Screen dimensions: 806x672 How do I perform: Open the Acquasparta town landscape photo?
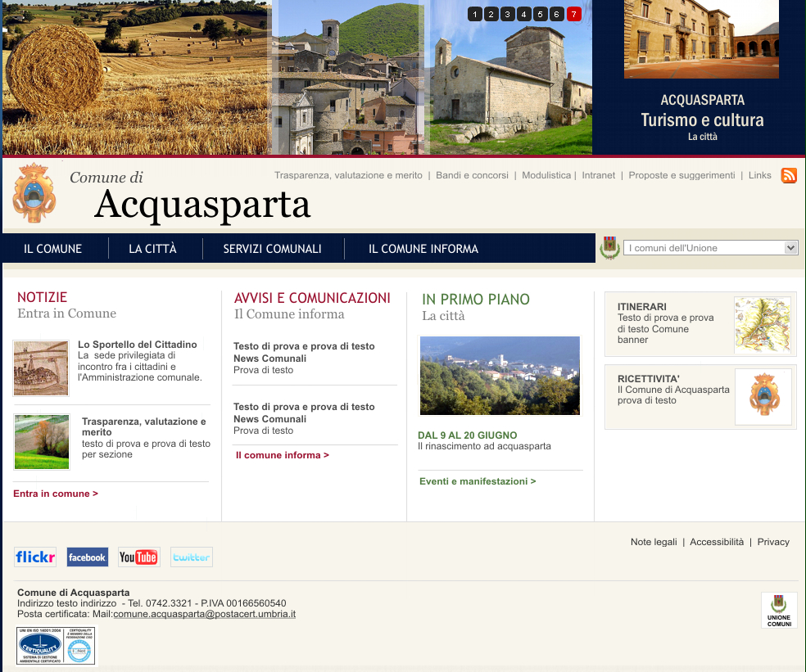point(500,376)
